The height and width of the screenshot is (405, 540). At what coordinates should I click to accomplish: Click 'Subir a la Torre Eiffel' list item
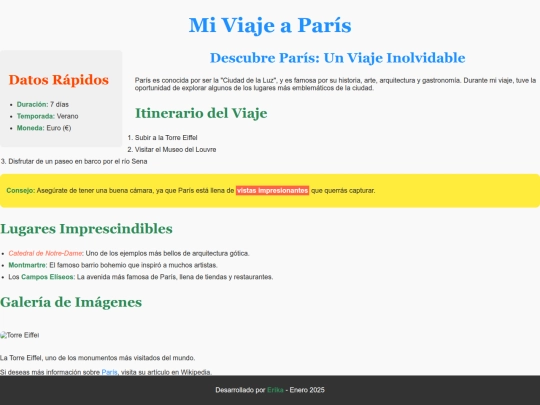point(166,138)
